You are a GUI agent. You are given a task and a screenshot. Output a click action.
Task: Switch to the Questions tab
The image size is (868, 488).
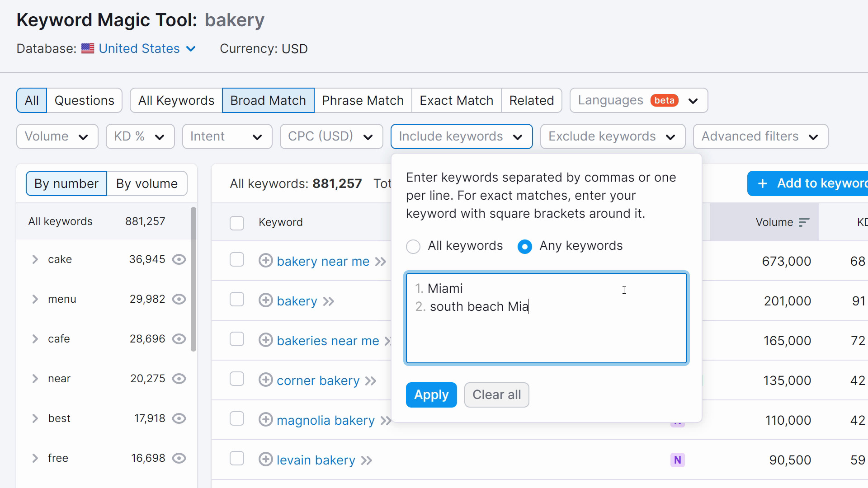coord(84,100)
